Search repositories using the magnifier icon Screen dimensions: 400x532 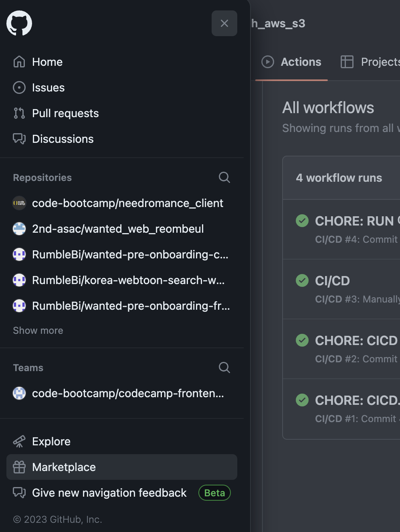tap(224, 177)
